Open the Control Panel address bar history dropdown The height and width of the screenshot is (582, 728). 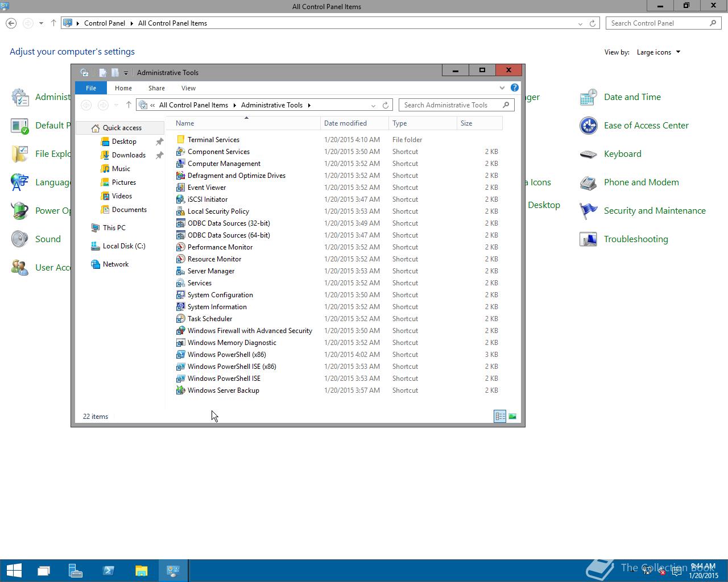580,23
